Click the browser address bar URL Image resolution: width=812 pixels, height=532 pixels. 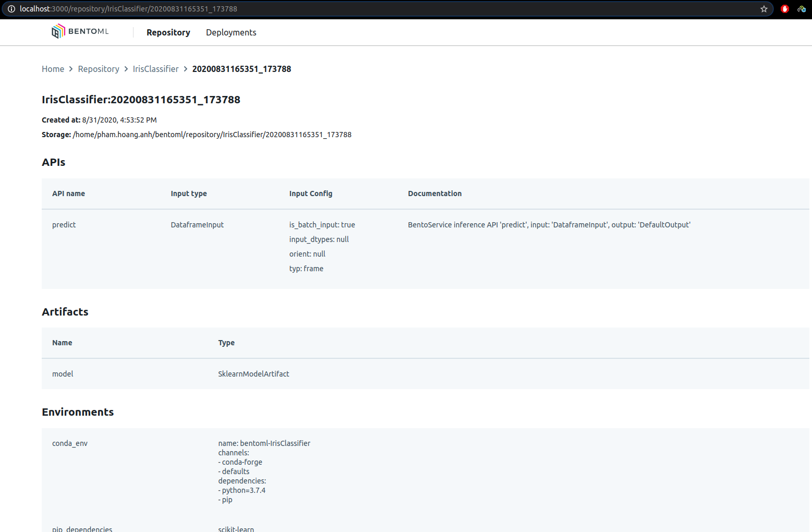(128, 9)
